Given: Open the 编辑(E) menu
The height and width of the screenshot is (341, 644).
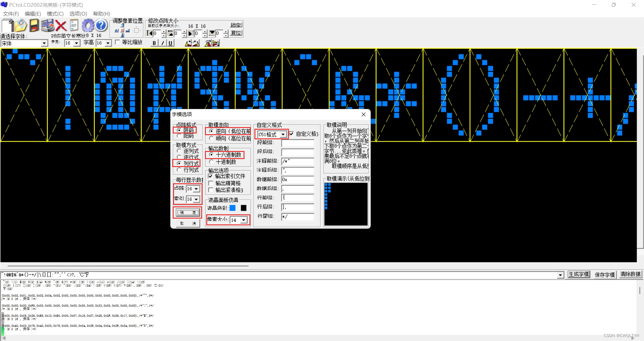Looking at the screenshot, I should (x=33, y=14).
